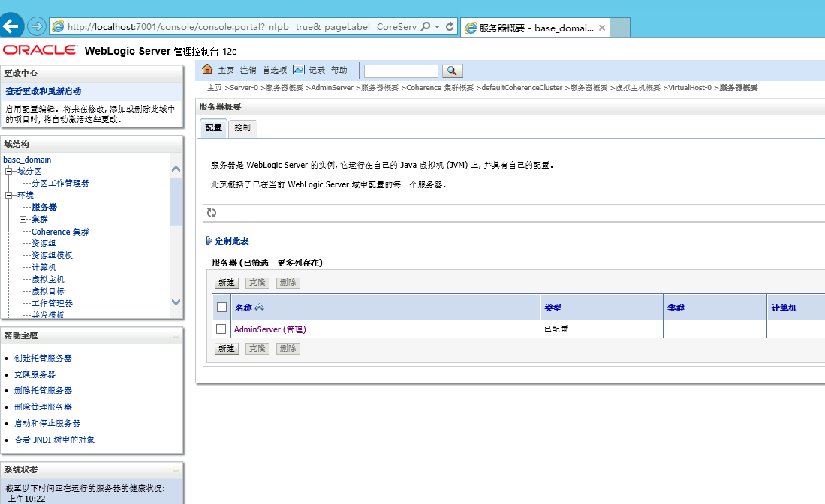Tick the select-all checkbox in table header
The image size is (825, 504).
(x=221, y=307)
